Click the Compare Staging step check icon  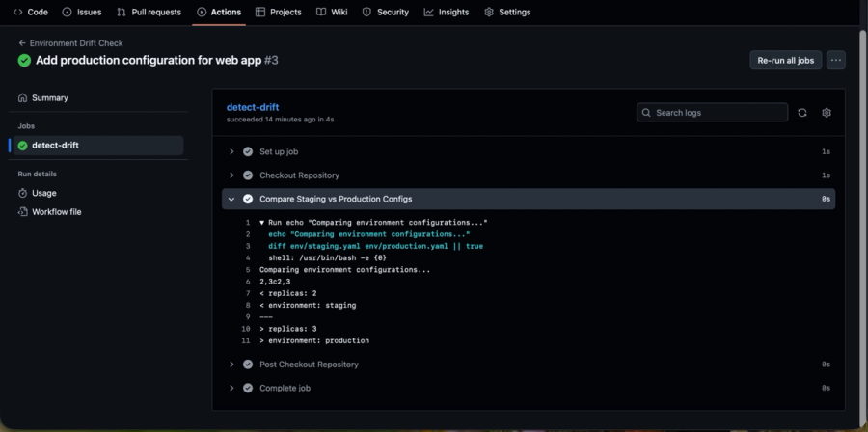248,200
